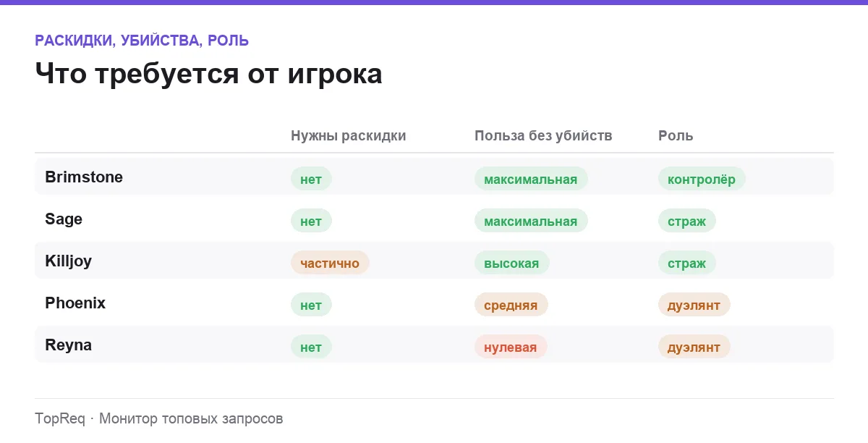Screen dimensions: 868x443
Task: Click Reyna's 'нулевая' badge
Action: click(511, 347)
